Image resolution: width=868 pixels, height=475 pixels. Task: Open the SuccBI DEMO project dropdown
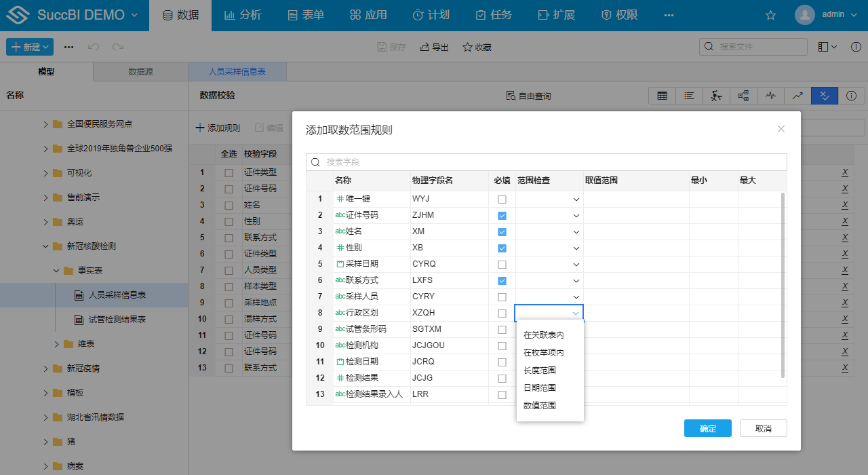[87, 15]
